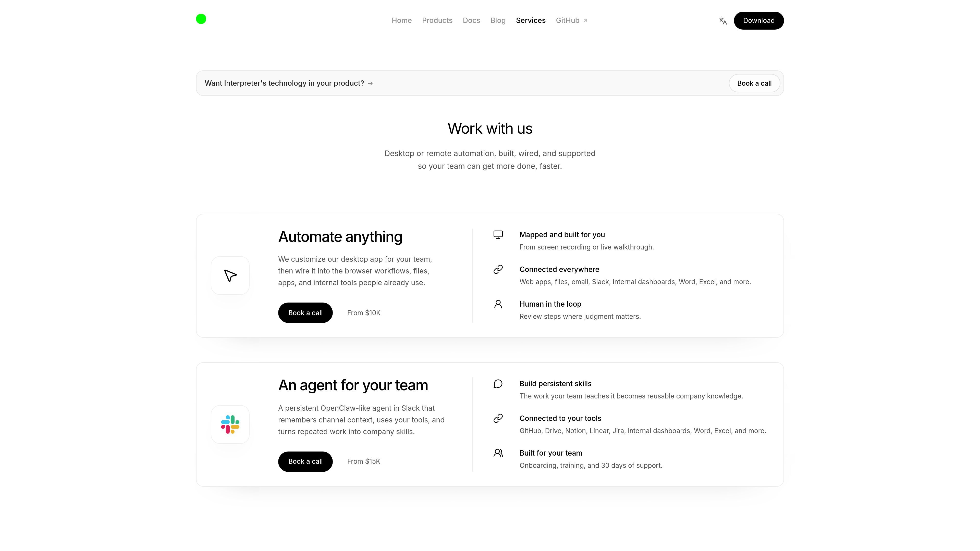Viewport: 980px width, 551px height.
Task: Click the green dot logo
Action: pos(201,19)
